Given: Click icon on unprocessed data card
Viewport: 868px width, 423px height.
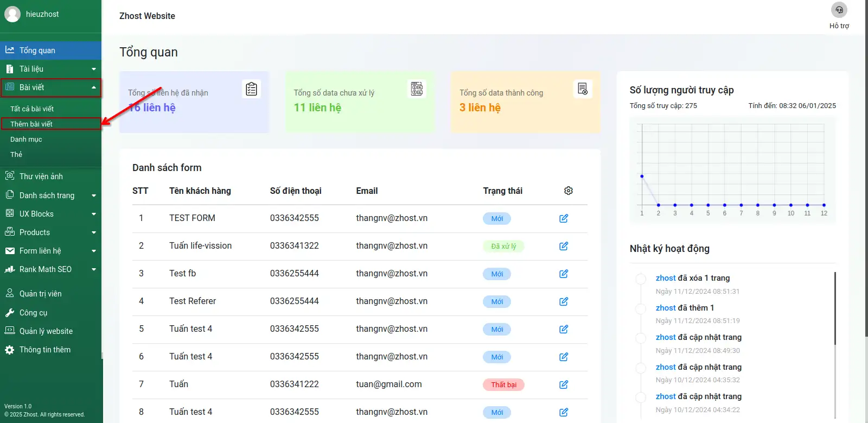Looking at the screenshot, I should 417,89.
